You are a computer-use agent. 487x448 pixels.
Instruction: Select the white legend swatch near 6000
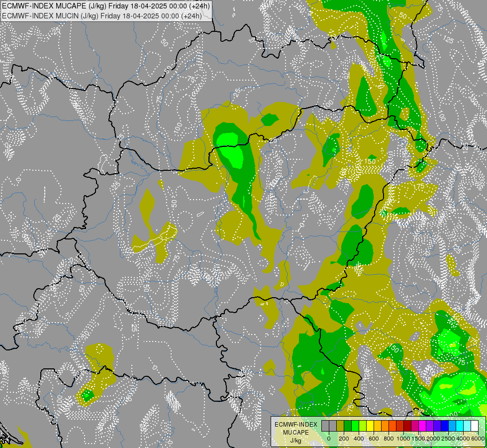click(475, 426)
